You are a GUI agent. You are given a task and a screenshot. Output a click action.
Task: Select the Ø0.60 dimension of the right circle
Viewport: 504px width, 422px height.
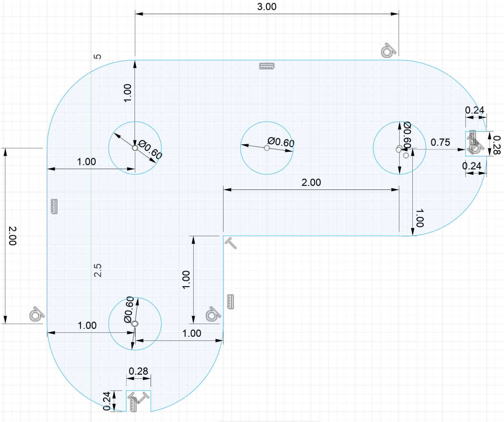[407, 135]
